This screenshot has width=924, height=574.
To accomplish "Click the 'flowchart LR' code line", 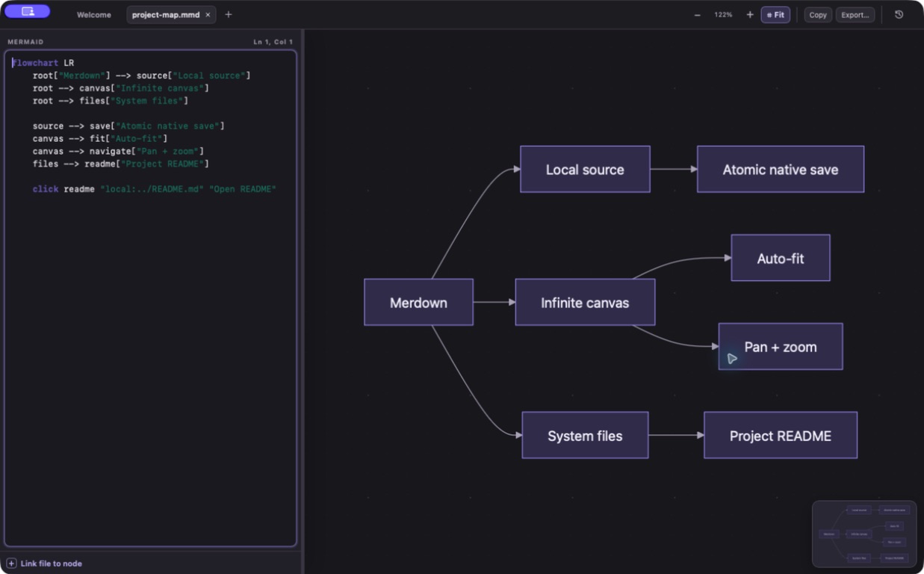I will tap(43, 64).
